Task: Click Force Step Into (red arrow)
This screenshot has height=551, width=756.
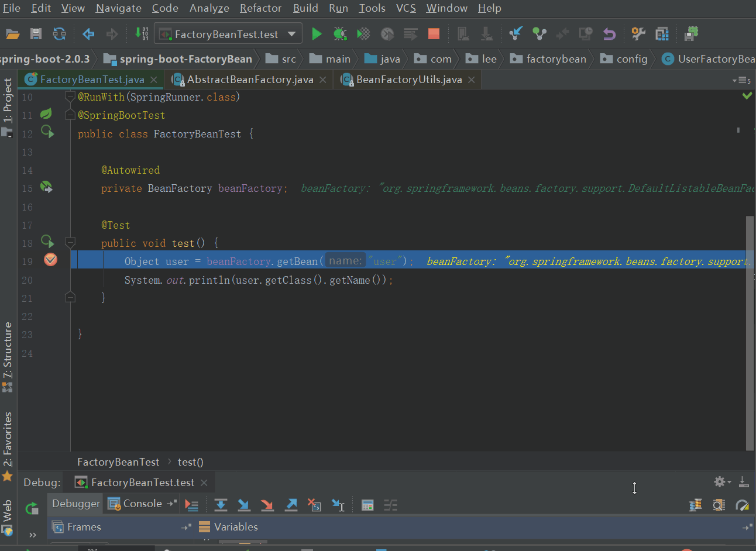Action: coord(267,505)
